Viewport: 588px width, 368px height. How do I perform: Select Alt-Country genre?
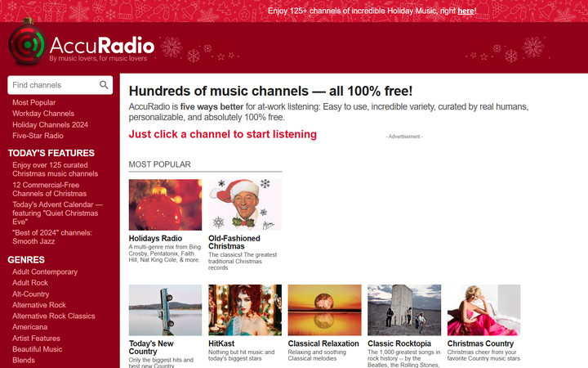tap(31, 294)
